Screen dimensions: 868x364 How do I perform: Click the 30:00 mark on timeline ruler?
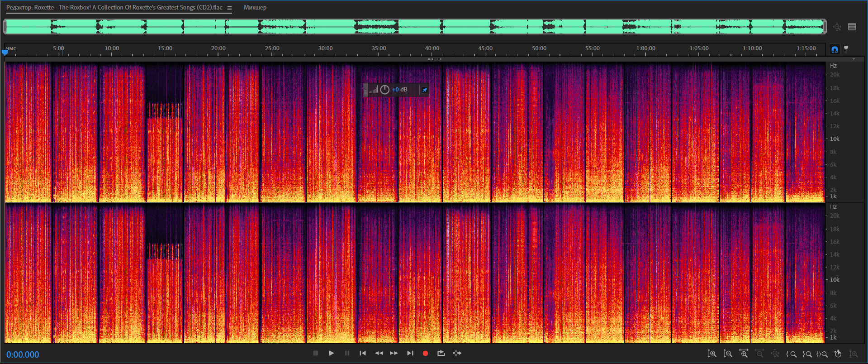325,48
